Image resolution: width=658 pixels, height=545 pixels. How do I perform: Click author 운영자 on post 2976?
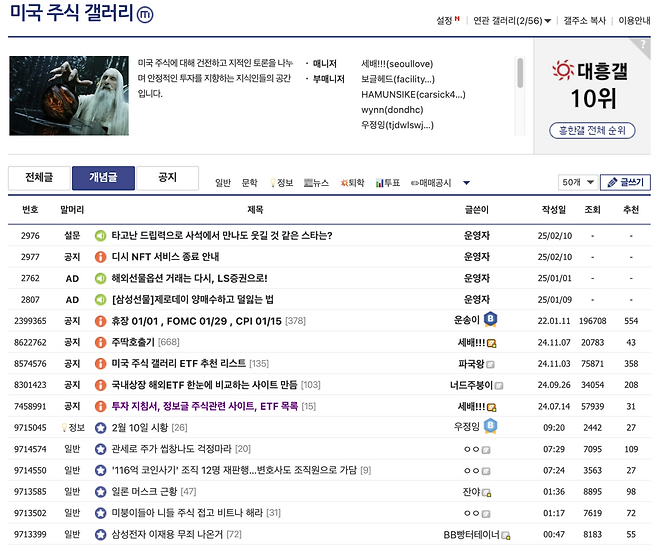[477, 235]
